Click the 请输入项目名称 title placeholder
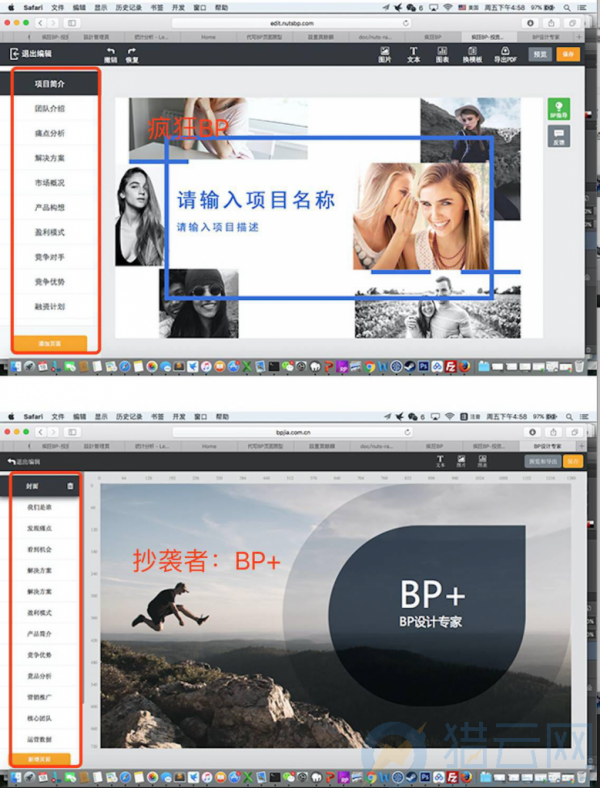Image resolution: width=600 pixels, height=788 pixels. coord(256,200)
